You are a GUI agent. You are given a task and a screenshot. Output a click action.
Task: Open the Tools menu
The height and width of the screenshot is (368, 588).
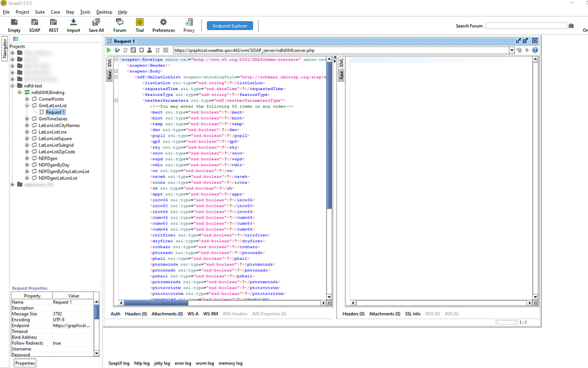click(x=85, y=12)
